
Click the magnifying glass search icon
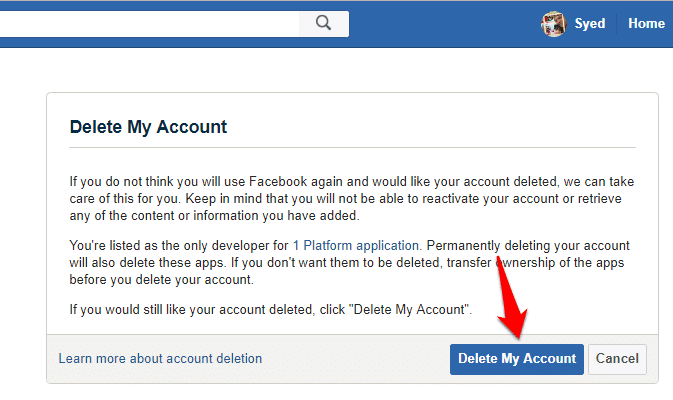[x=323, y=23]
